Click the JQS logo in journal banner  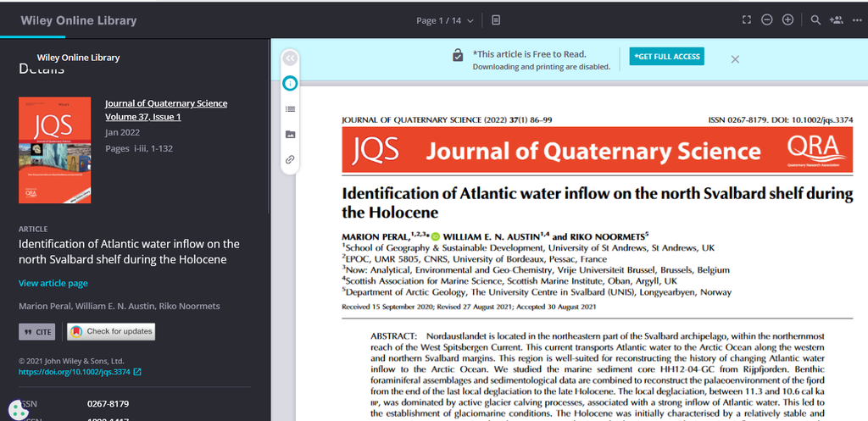point(376,150)
